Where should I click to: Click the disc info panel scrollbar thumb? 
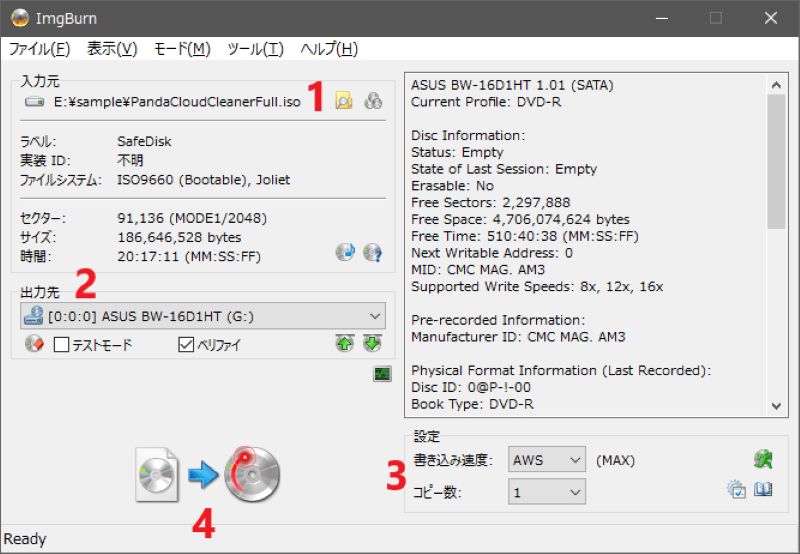776,162
